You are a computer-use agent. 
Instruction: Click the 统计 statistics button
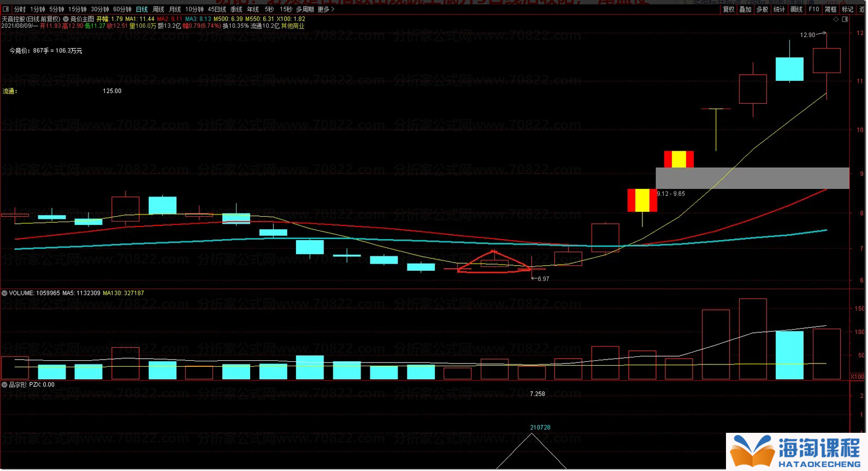(780, 9)
